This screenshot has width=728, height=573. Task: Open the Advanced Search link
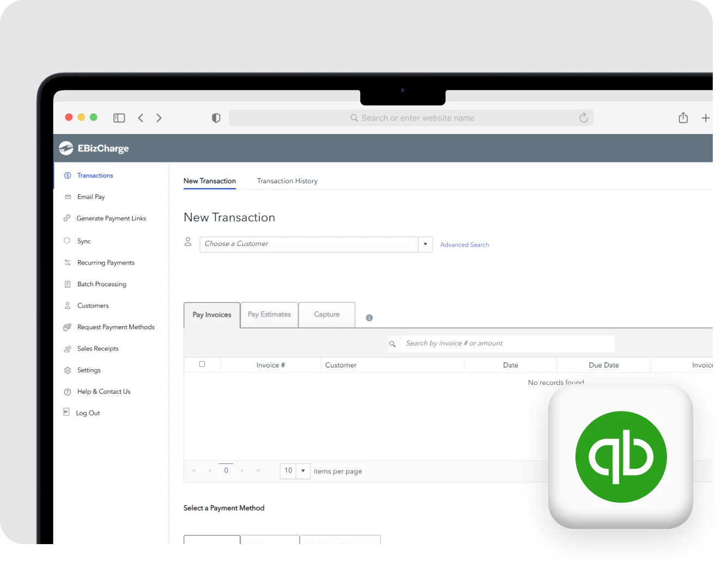click(x=465, y=245)
